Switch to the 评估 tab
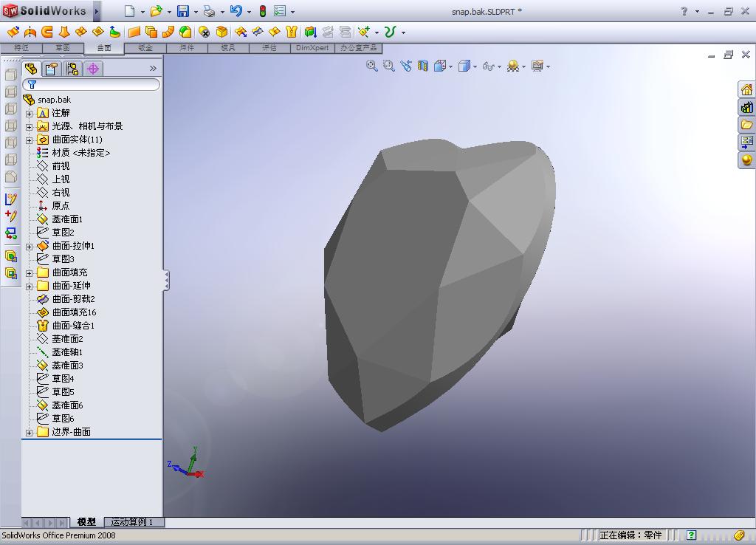The height and width of the screenshot is (545, 756). pyautogui.click(x=269, y=48)
